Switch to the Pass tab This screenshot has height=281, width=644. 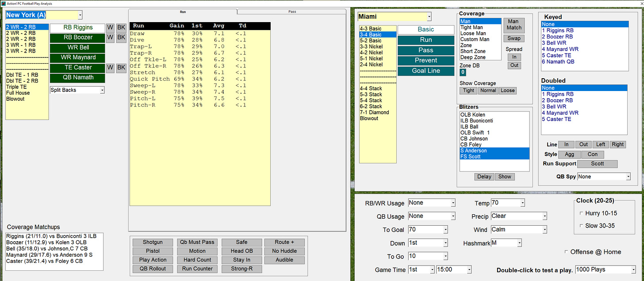[291, 11]
